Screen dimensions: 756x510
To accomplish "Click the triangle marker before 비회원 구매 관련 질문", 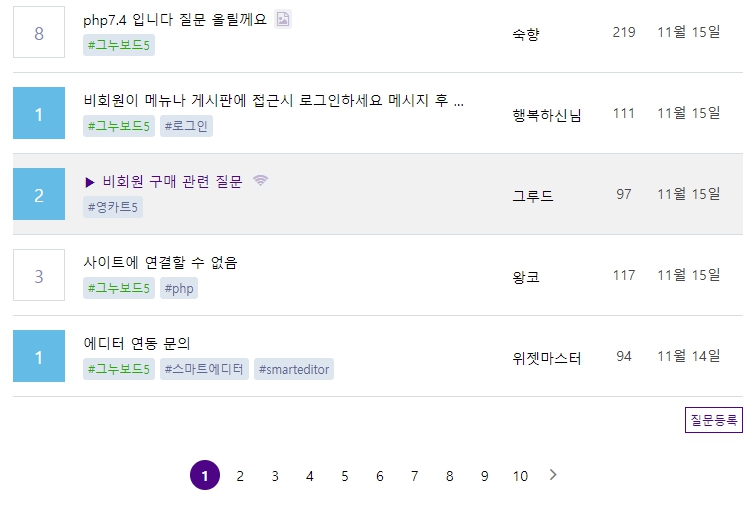I will pyautogui.click(x=90, y=182).
